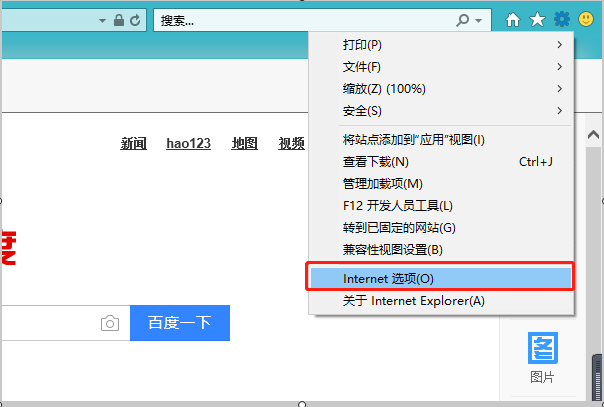Expand the address bar dropdown arrow
The image size is (604, 407).
[x=102, y=20]
